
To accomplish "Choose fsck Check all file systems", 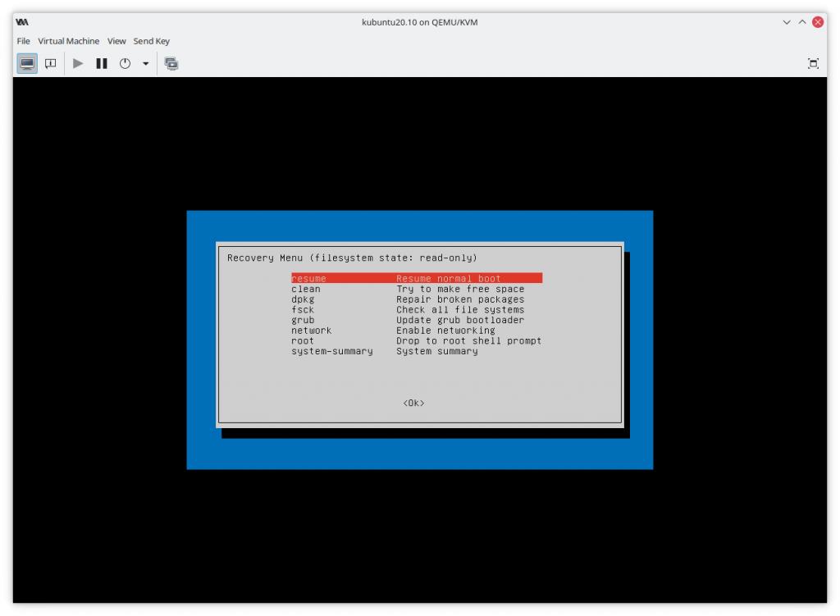I will 416,310.
